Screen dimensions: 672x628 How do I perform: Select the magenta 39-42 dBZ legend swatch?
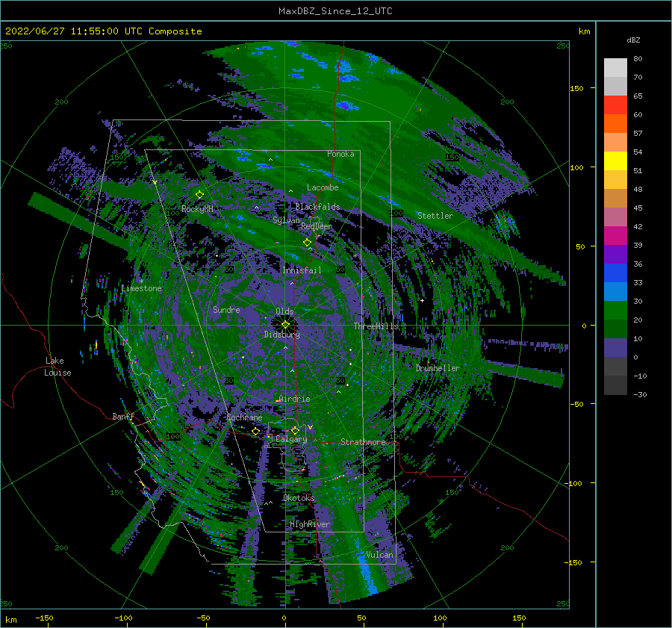pos(615,235)
